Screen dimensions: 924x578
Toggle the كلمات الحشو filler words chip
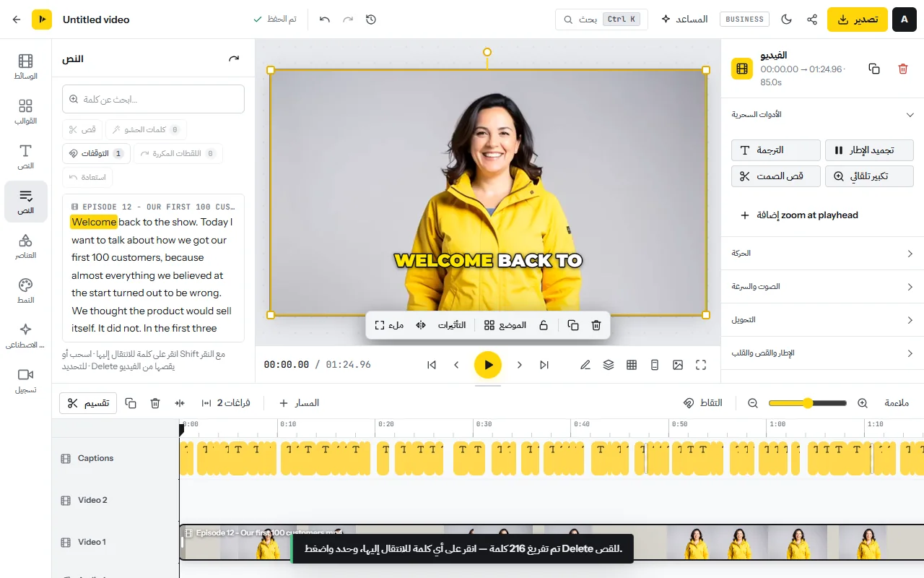[x=146, y=129]
